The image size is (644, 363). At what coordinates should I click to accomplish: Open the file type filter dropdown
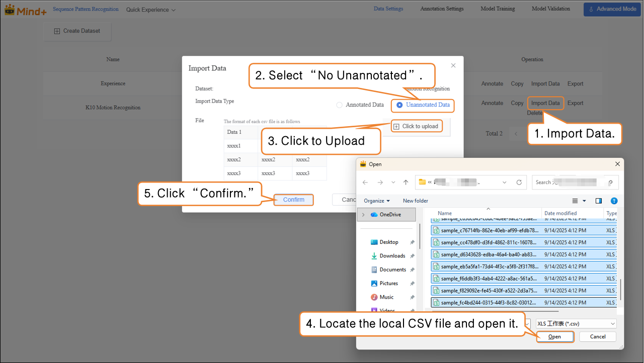(576, 324)
